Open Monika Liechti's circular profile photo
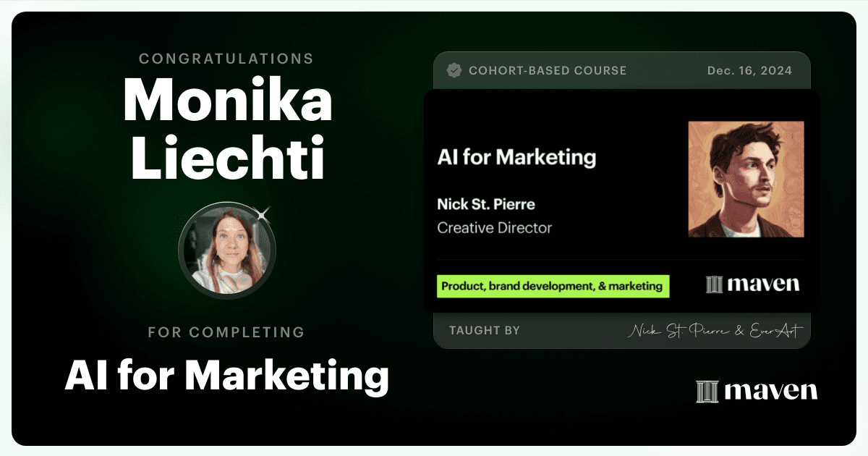The height and width of the screenshot is (456, 868). pos(226,250)
